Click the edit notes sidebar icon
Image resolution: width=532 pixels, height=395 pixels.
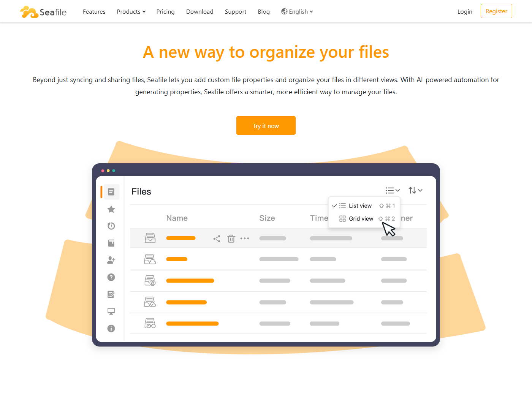111,294
